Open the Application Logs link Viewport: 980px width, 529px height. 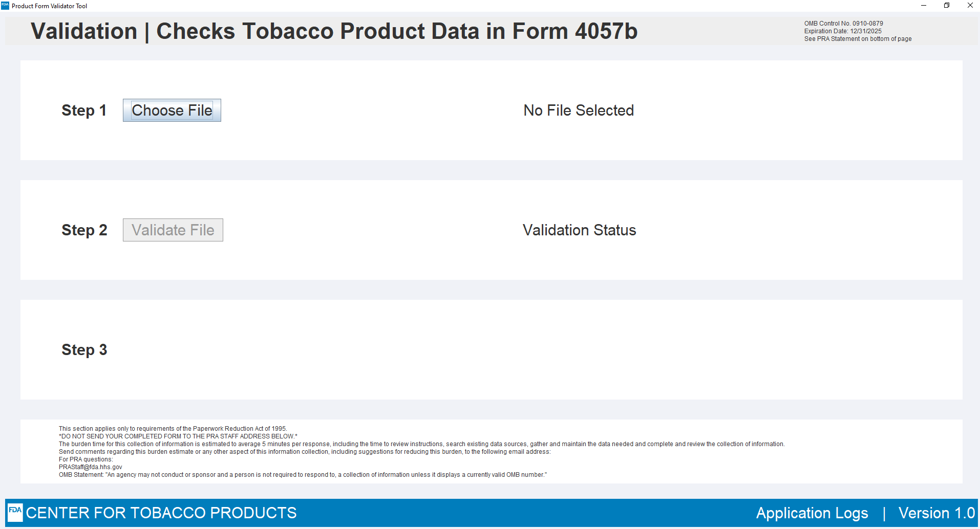[812, 513]
